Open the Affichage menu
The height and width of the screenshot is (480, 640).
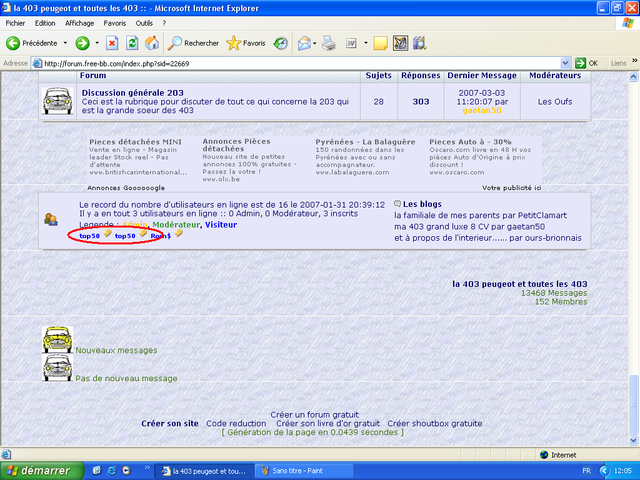click(x=79, y=22)
